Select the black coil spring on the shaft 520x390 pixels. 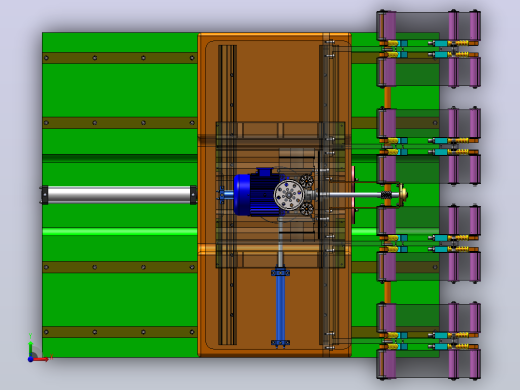pyautogui.click(x=386, y=195)
